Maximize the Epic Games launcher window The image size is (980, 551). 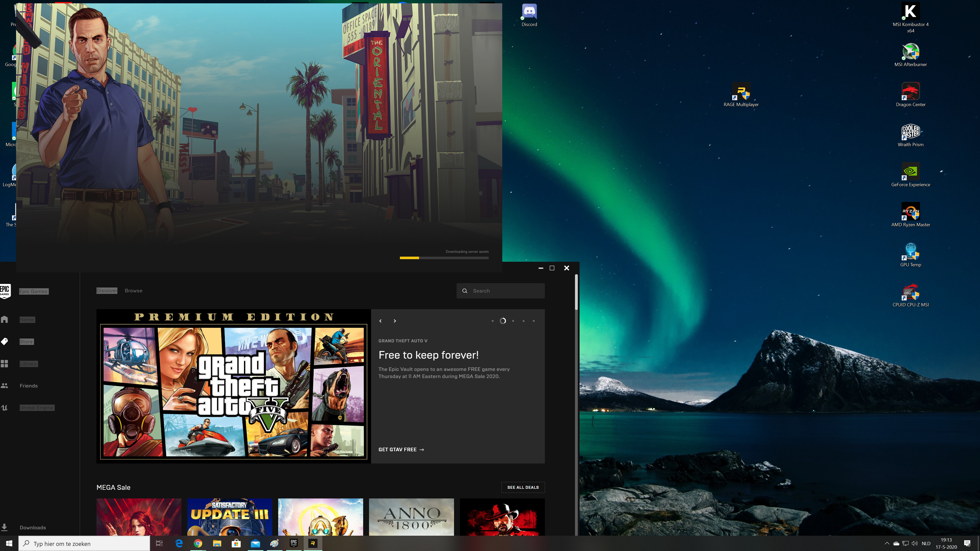(552, 268)
